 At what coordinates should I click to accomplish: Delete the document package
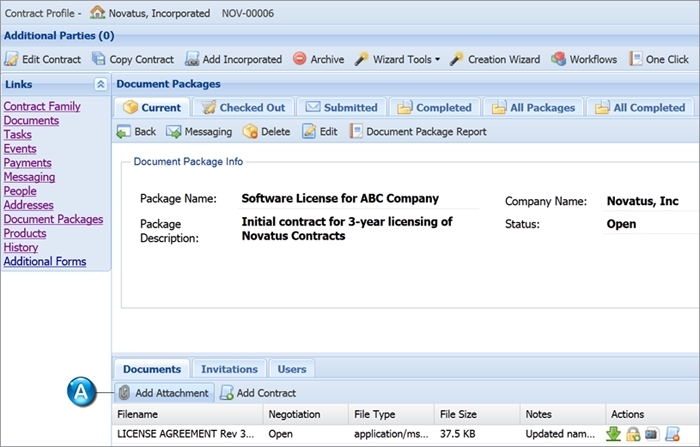[267, 132]
